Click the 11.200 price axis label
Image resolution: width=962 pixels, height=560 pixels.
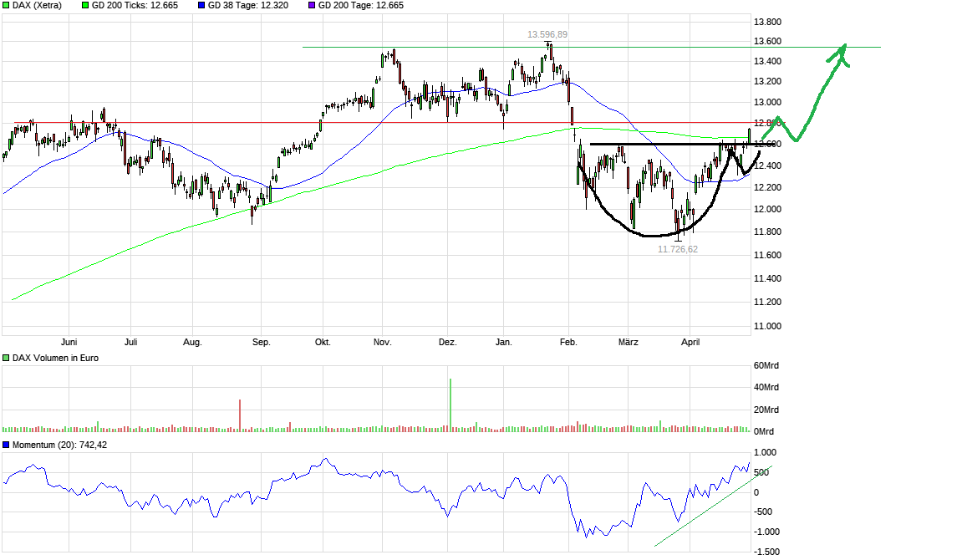coord(767,302)
